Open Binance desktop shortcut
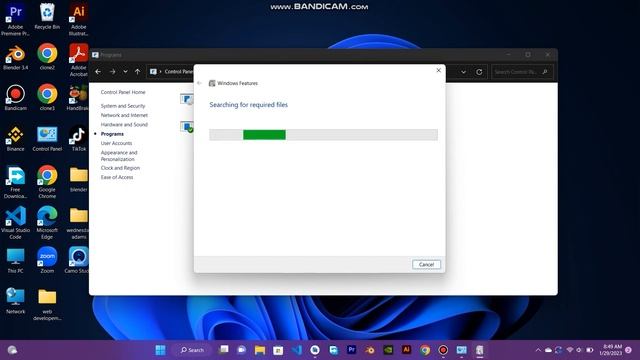 pyautogui.click(x=16, y=138)
